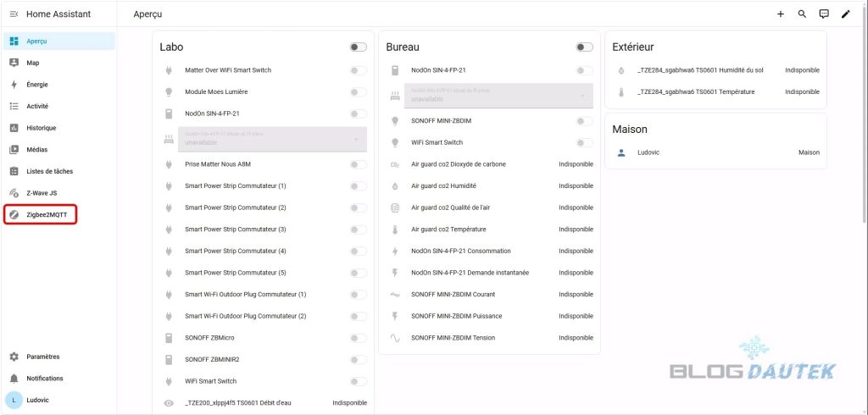868x415 pixels.
Task: Click the SONOFF MINI-ZBDIM Puissance icon
Action: [395, 316]
